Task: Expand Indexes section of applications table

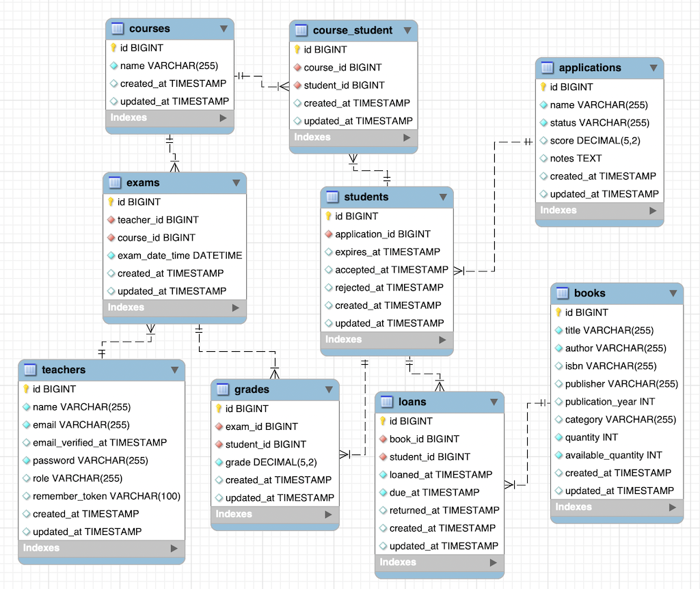Action: coord(653,210)
